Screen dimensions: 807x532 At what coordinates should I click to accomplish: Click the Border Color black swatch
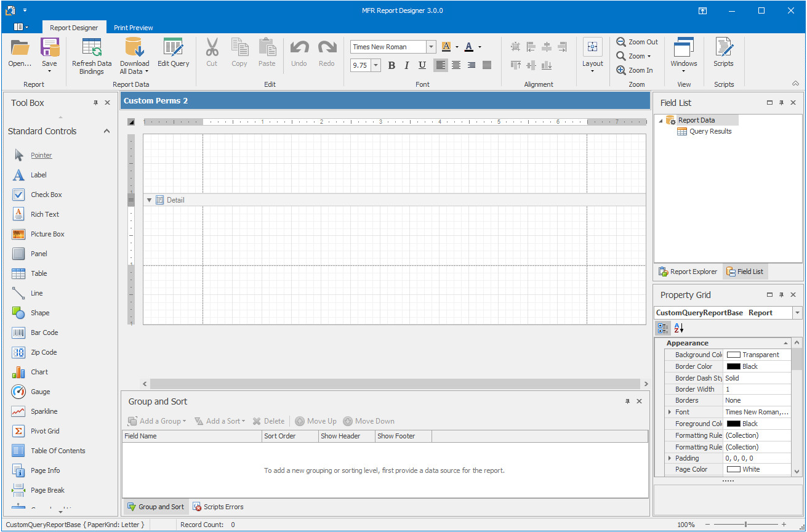click(733, 366)
